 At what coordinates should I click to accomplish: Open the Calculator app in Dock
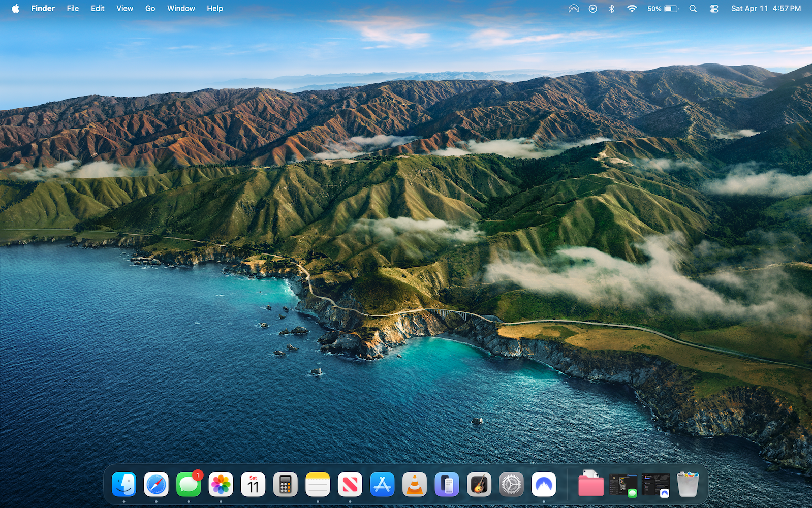286,485
